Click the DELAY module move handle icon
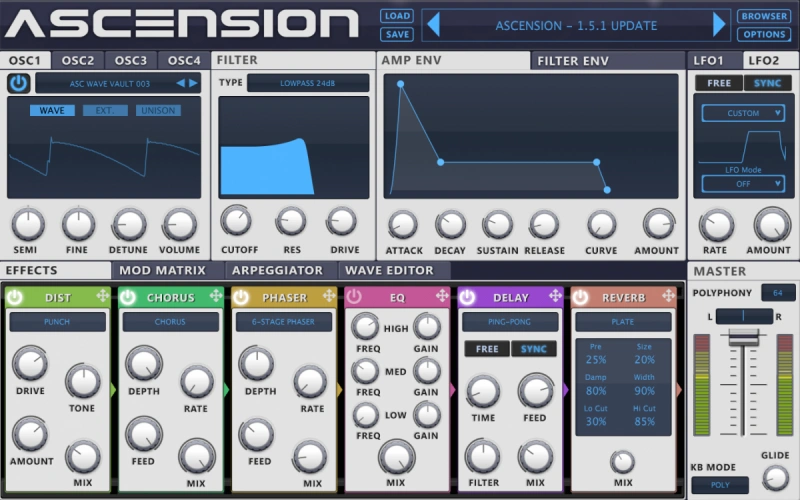Screen dimensions: 800x500 [555, 295]
